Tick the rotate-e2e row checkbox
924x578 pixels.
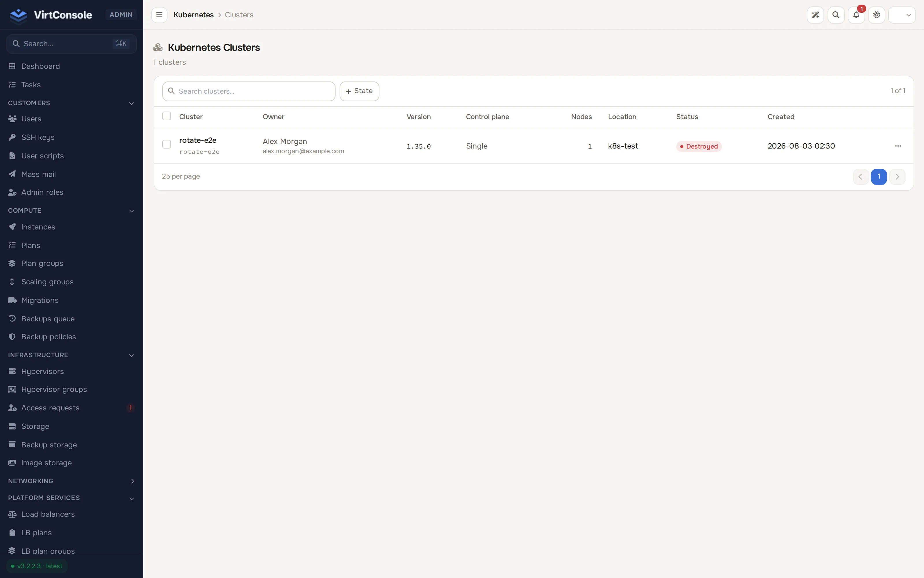tap(167, 144)
